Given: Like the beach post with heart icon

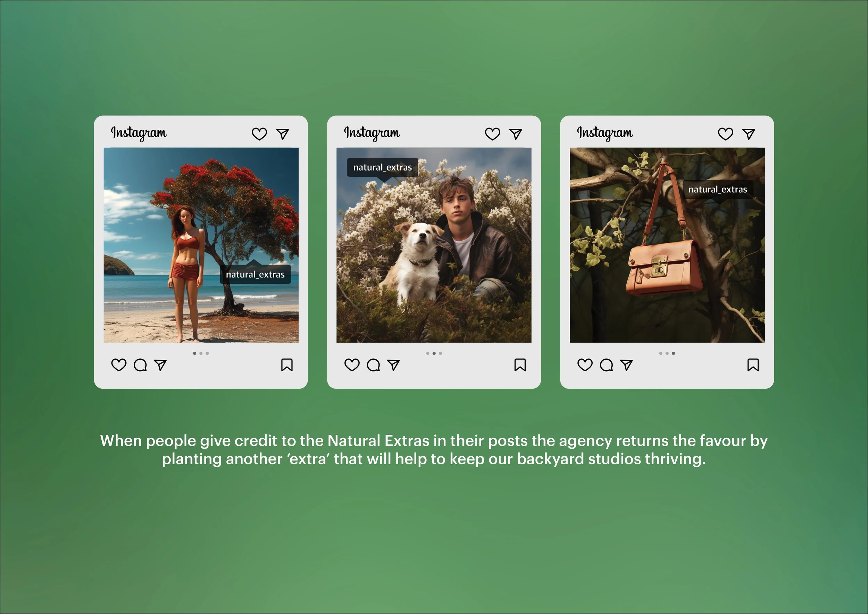Looking at the screenshot, I should 119,365.
